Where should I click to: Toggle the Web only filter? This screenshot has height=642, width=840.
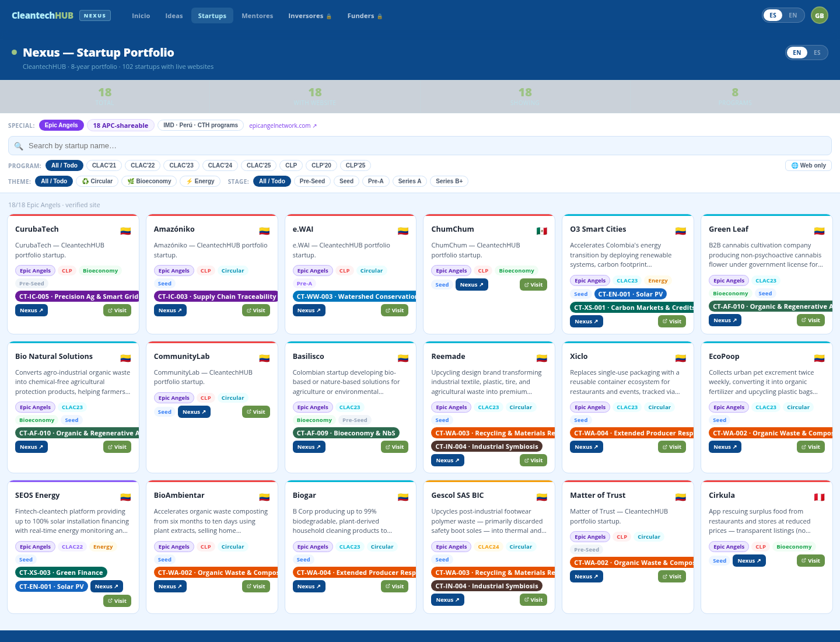tap(808, 165)
